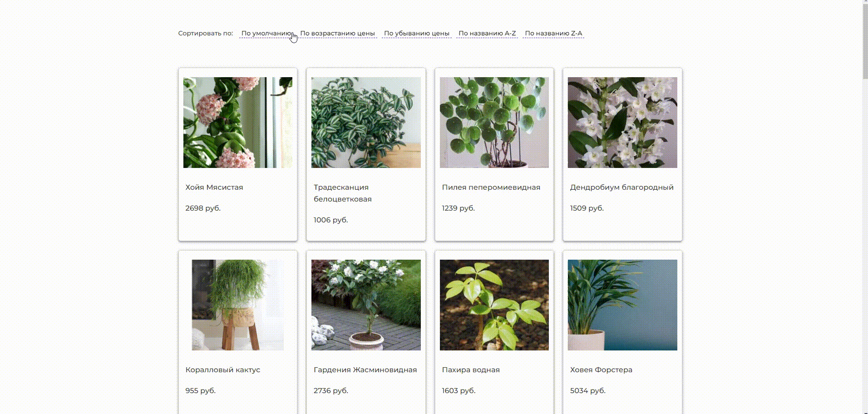
Task: Click the vertical page scrollbar thumb
Action: coord(865,41)
